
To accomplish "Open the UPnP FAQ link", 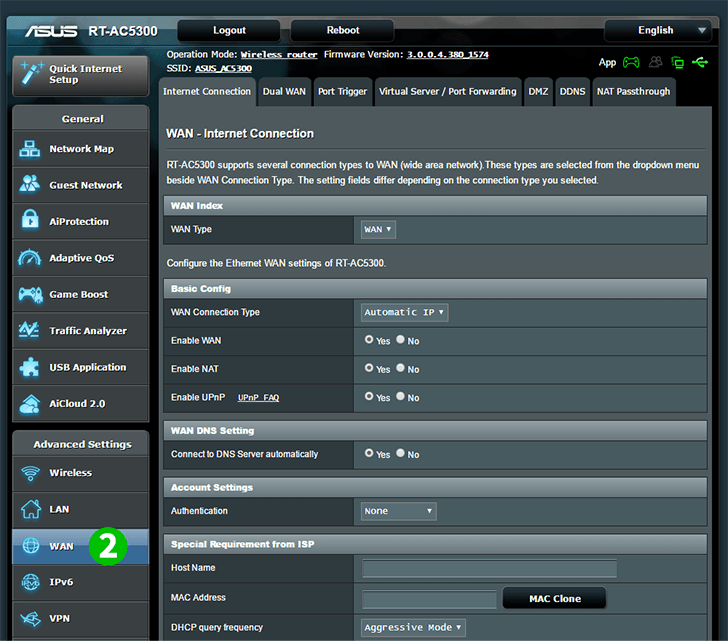I will tap(259, 398).
